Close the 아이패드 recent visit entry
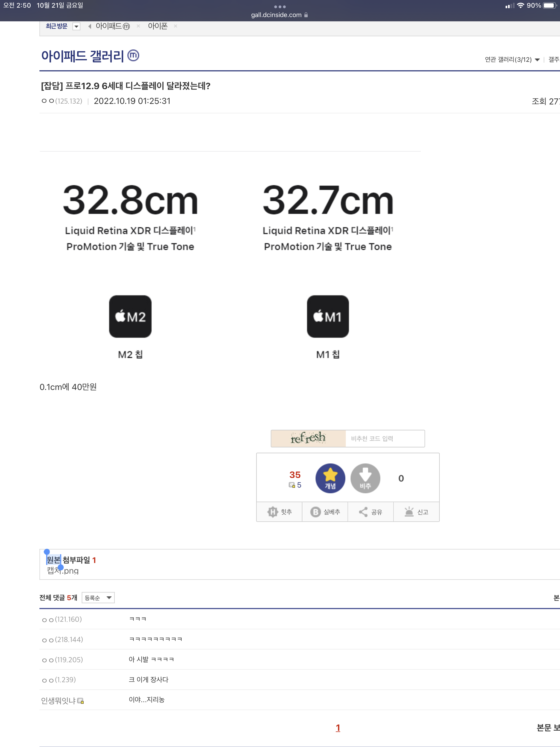The image size is (560, 747). click(138, 26)
